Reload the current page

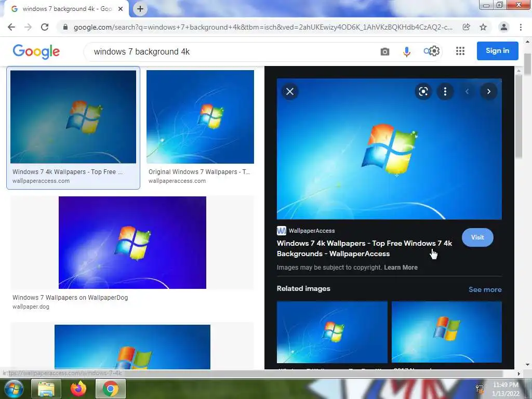point(45,27)
